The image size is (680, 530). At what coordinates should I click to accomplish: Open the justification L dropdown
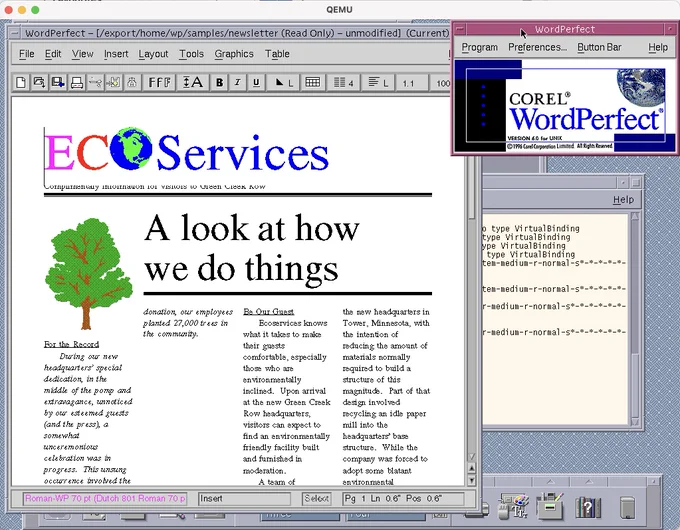(378, 82)
